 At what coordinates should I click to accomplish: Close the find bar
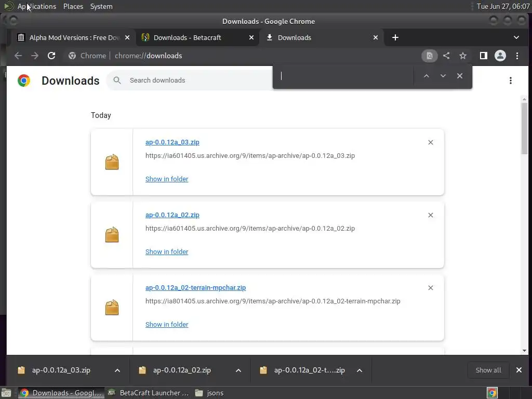tap(459, 76)
